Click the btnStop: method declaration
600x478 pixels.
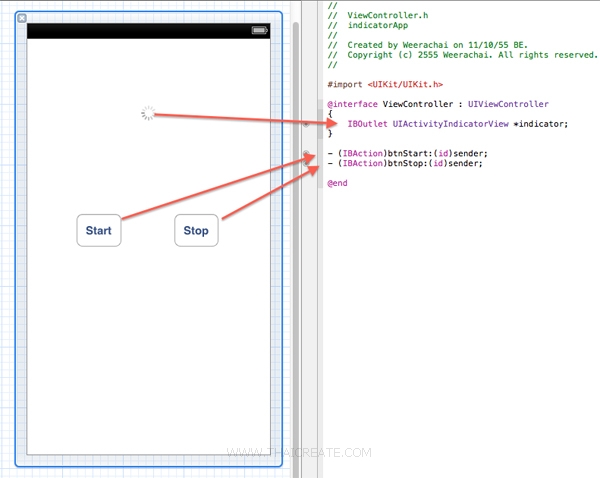[405, 163]
